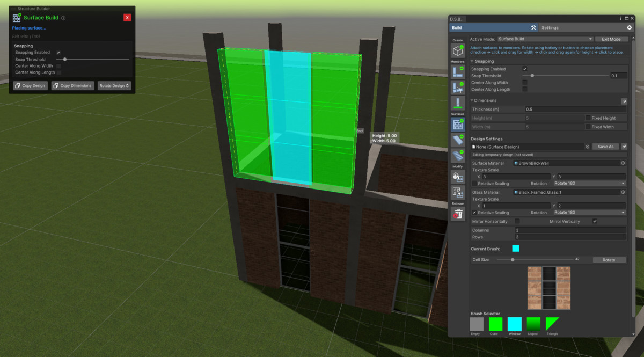Click the brick wall icon in Structure Builder overlay
The width and height of the screenshot is (644, 357).
click(x=17, y=18)
